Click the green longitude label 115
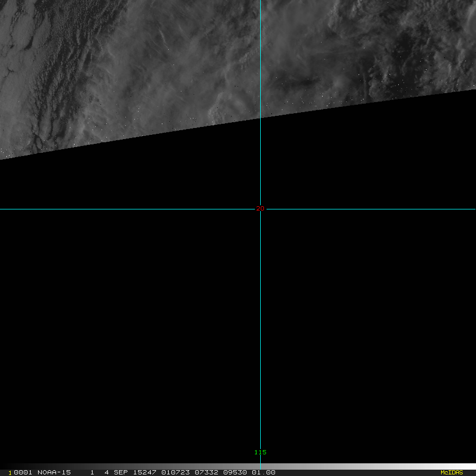 [x=260, y=452]
